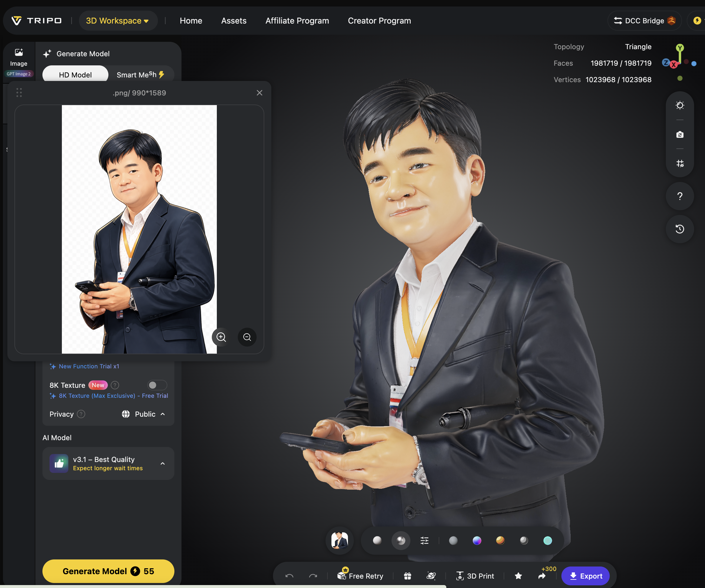Click the Free Retry button
The height and width of the screenshot is (588, 705).
click(360, 576)
